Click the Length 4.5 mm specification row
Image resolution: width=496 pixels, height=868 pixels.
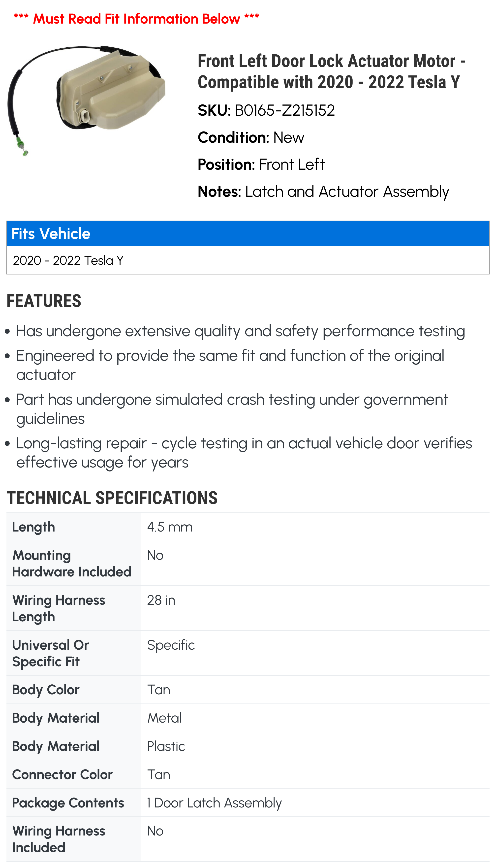[x=248, y=527]
